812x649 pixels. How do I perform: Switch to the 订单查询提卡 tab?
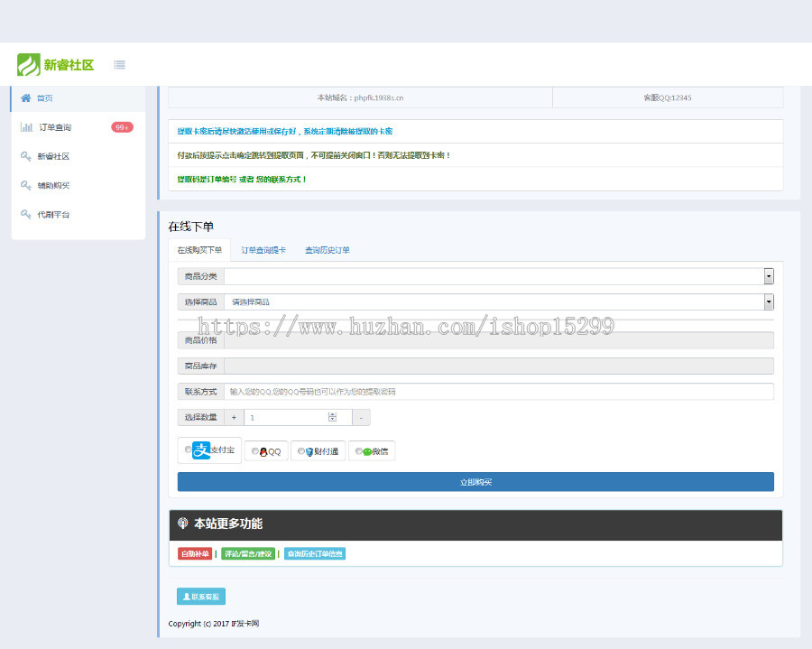(264, 249)
